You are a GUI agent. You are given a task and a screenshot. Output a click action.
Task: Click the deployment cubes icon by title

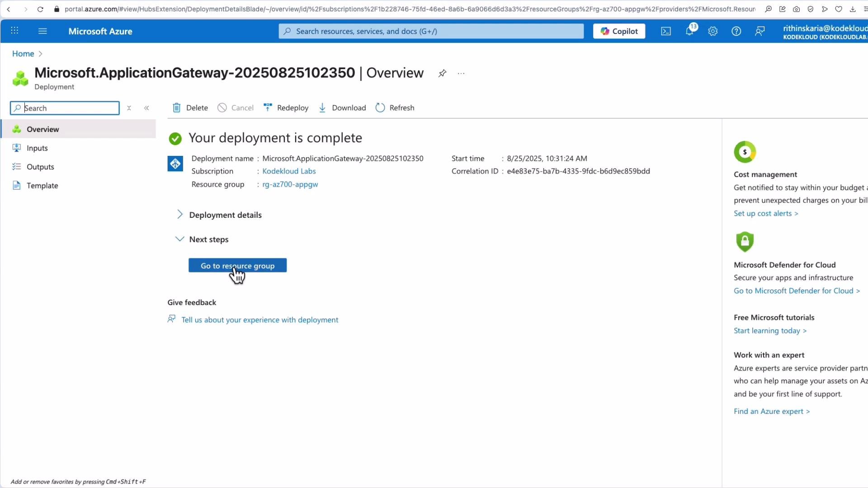point(20,78)
